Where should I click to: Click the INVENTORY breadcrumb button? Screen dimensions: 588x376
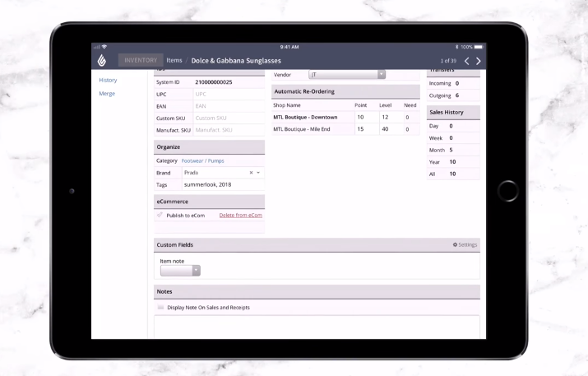click(x=140, y=61)
